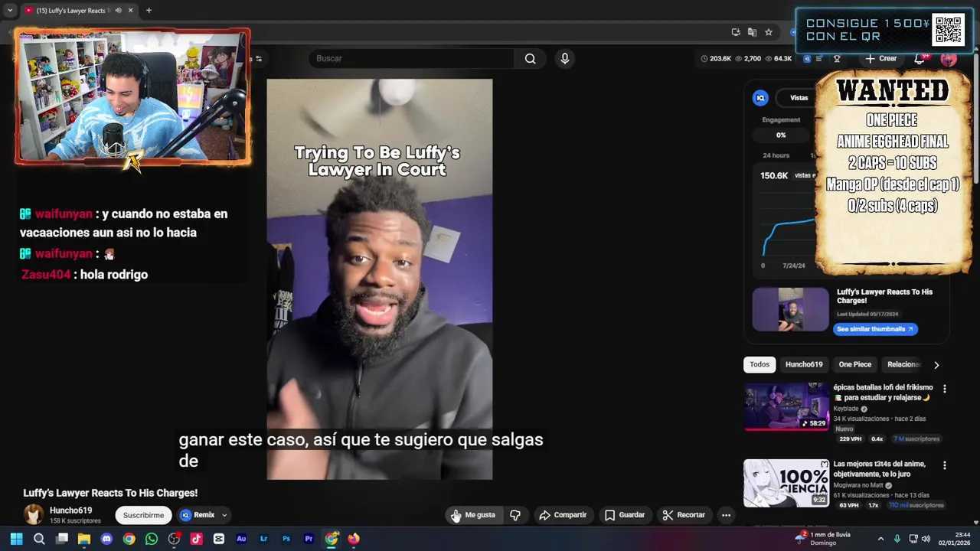Open Adobe Audition taskbar icon
The width and height of the screenshot is (980, 551).
point(241,539)
